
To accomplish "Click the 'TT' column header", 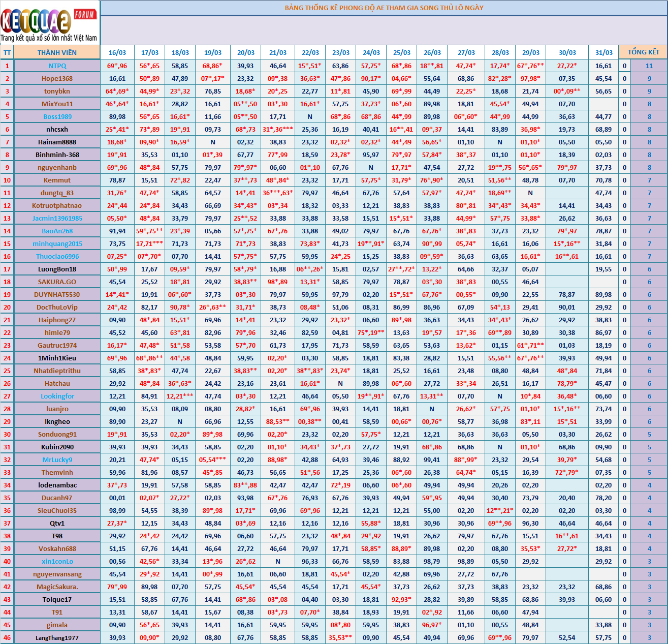I will pos(7,52).
